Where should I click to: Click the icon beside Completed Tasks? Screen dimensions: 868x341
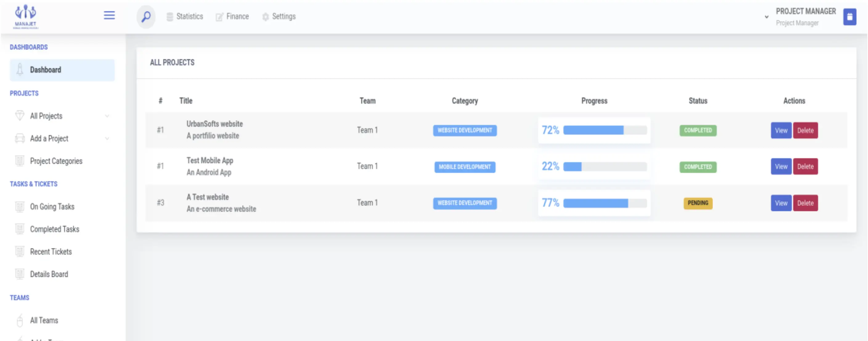click(x=20, y=229)
